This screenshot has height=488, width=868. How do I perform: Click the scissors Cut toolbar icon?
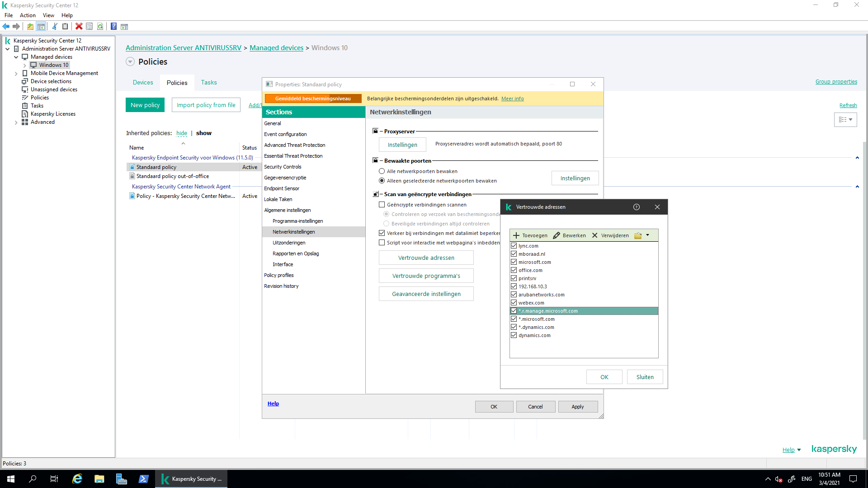click(x=55, y=27)
